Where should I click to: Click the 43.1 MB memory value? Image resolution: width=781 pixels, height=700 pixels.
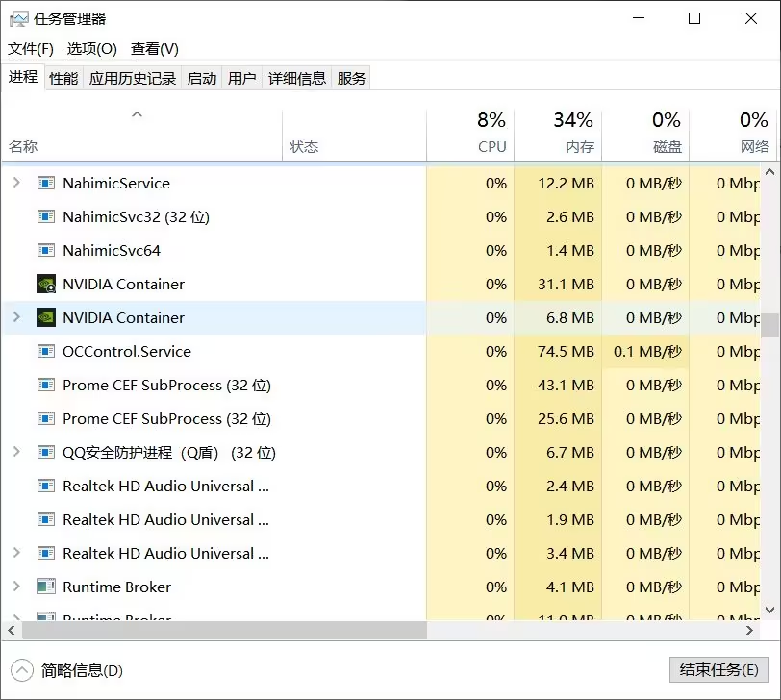(x=566, y=386)
